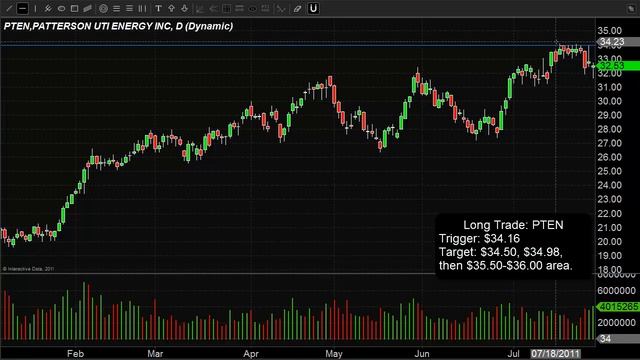
Task: Click the May label on the time axis
Action: (334, 353)
